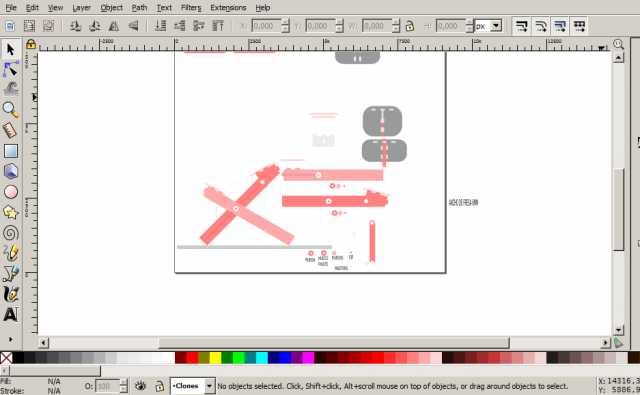Click the opacity O: input field

(107, 386)
